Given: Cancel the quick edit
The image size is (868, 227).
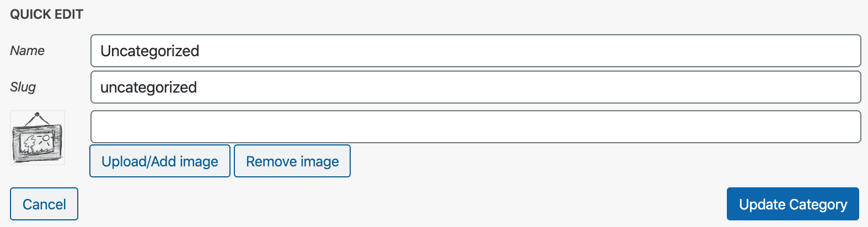Looking at the screenshot, I should (44, 204).
